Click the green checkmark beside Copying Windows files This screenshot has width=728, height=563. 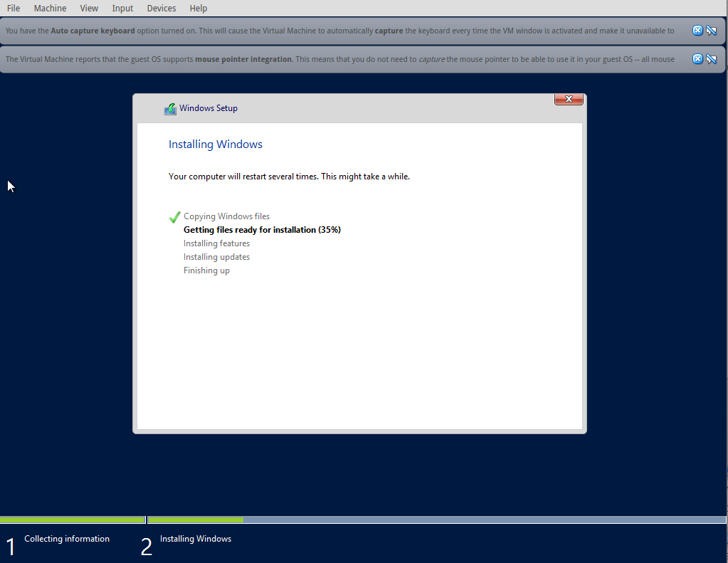[x=174, y=216]
